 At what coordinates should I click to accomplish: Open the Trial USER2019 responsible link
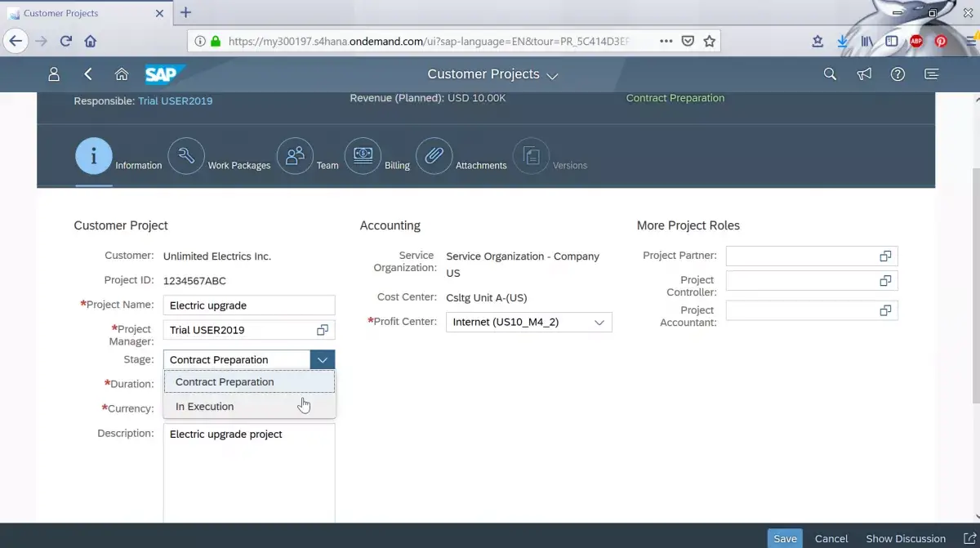[175, 101]
